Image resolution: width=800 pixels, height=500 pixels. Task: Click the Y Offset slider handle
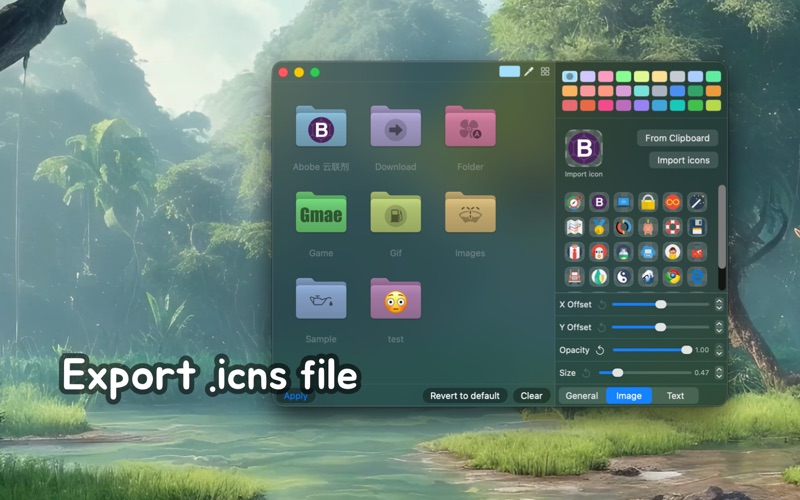tap(660, 328)
